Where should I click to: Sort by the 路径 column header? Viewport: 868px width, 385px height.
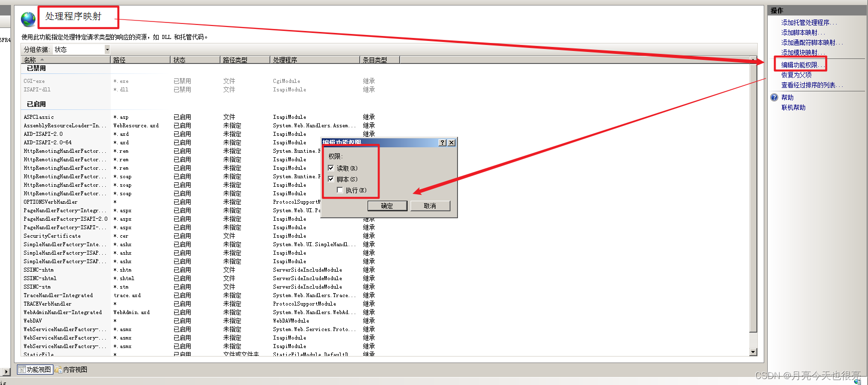(x=140, y=60)
